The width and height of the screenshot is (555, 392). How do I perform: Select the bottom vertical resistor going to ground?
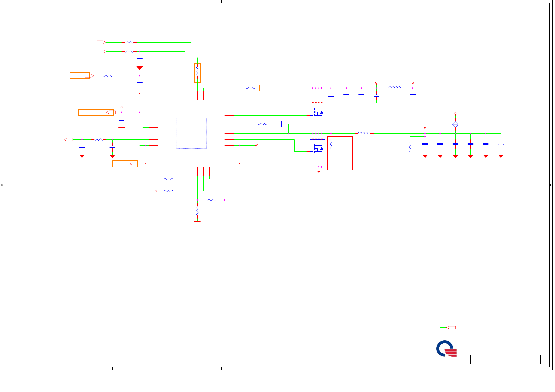197,211
